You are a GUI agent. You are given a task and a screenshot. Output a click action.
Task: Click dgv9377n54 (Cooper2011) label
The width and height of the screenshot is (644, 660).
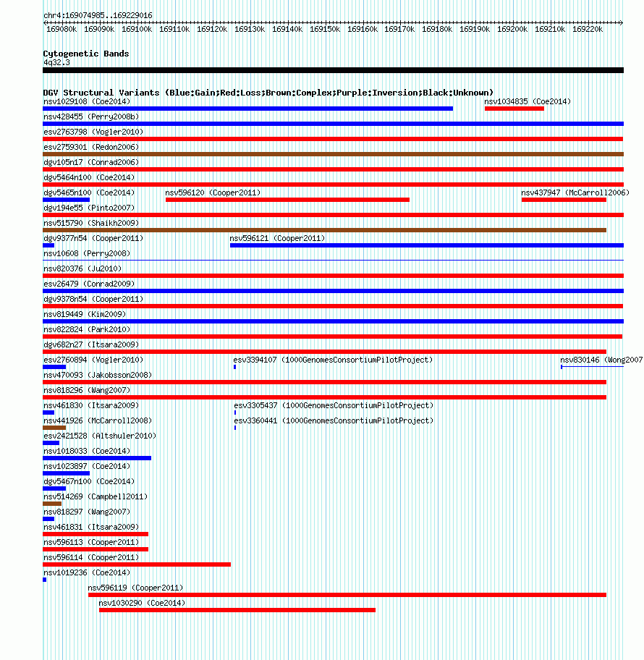pyautogui.click(x=93, y=238)
